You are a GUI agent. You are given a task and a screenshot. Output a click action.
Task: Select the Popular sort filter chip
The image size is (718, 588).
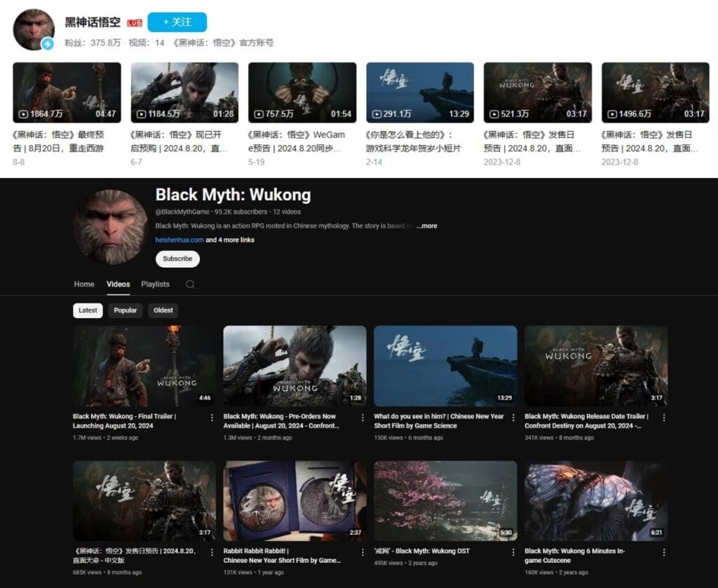(x=126, y=310)
